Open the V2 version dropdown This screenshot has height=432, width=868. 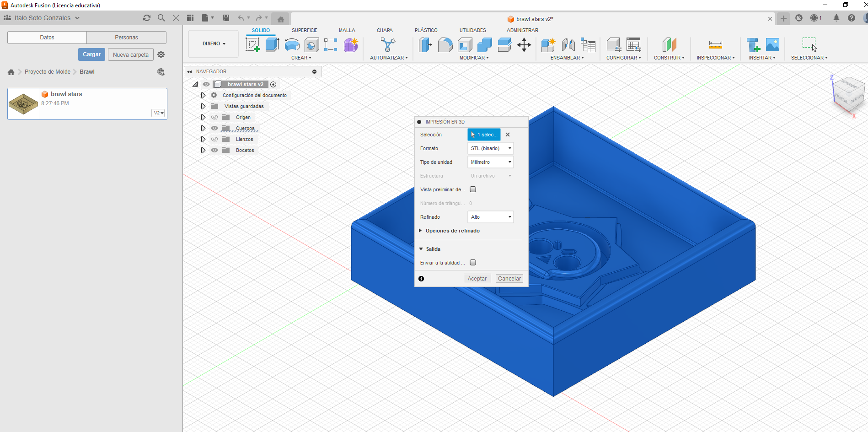(158, 113)
